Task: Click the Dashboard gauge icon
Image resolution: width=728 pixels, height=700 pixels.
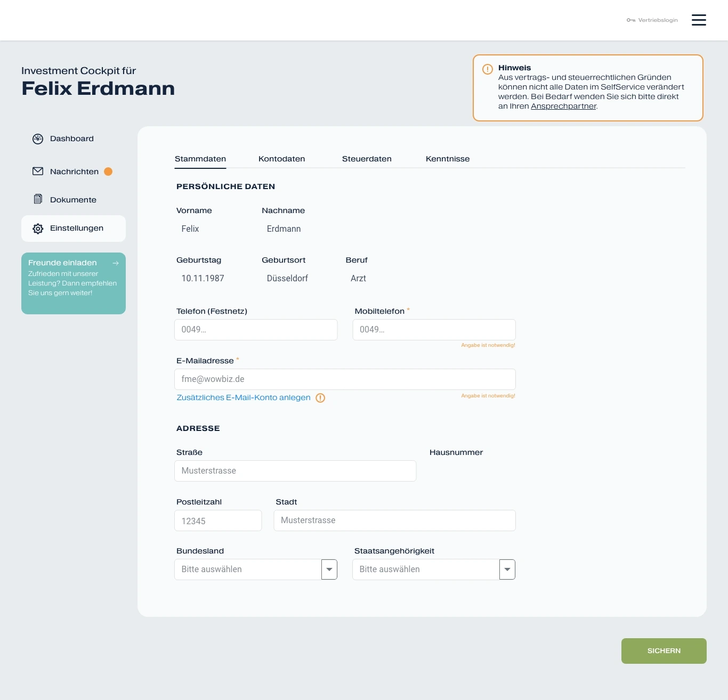Action: [38, 139]
